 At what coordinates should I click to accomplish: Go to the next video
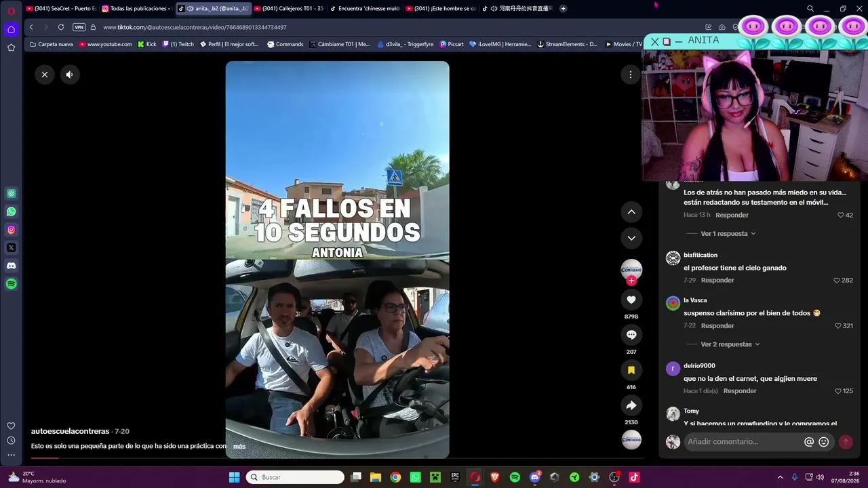(x=631, y=238)
